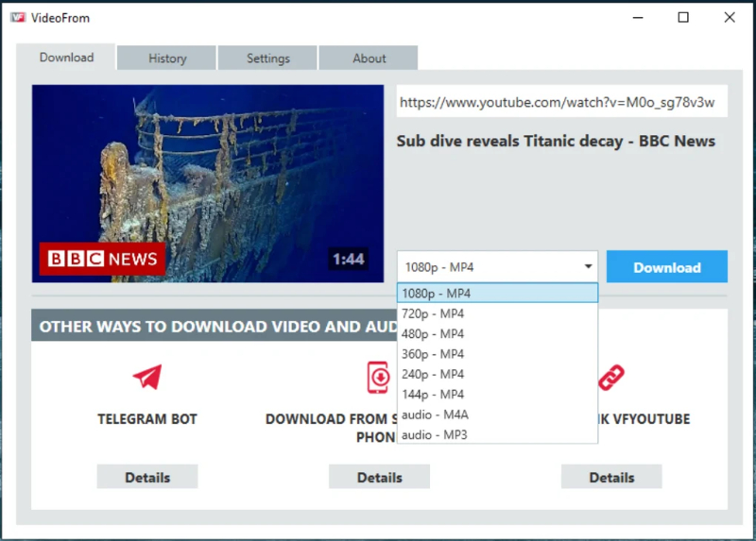Viewport: 756px width, 541px height.
Task: Open the Settings tab
Action: [268, 59]
